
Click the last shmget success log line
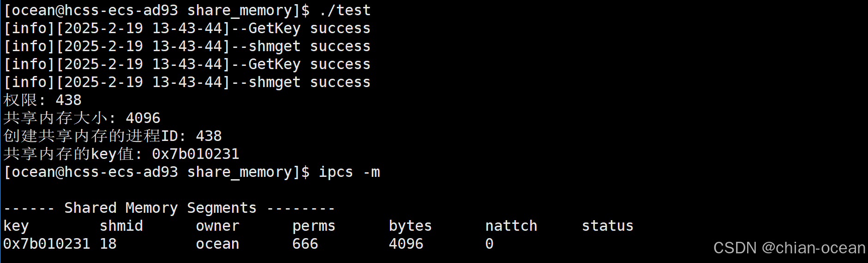point(187,82)
